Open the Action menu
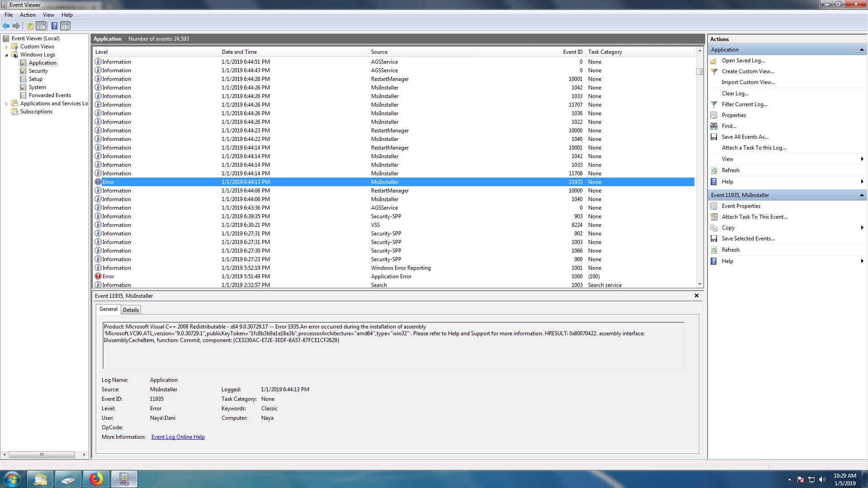The image size is (868, 488). [x=28, y=15]
